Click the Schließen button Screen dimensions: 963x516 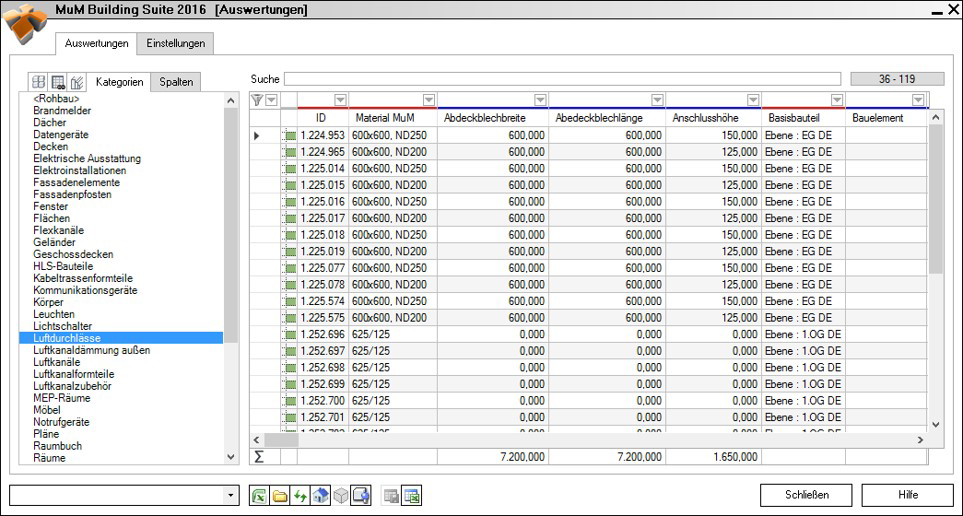(806, 495)
